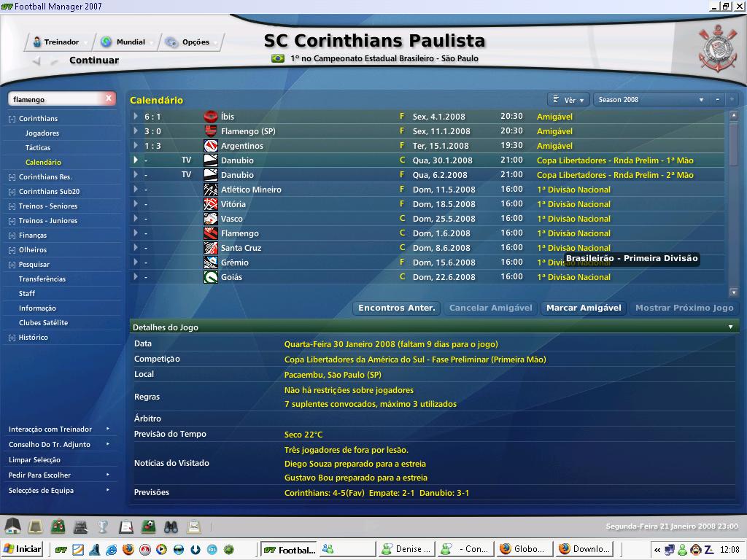Screen dimensions: 747x560
Task: Open the Vêr view dropdown
Action: [569, 99]
